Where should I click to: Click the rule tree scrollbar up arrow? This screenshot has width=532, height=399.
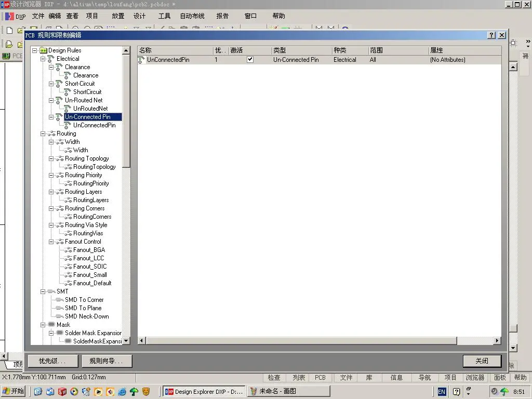[126, 50]
